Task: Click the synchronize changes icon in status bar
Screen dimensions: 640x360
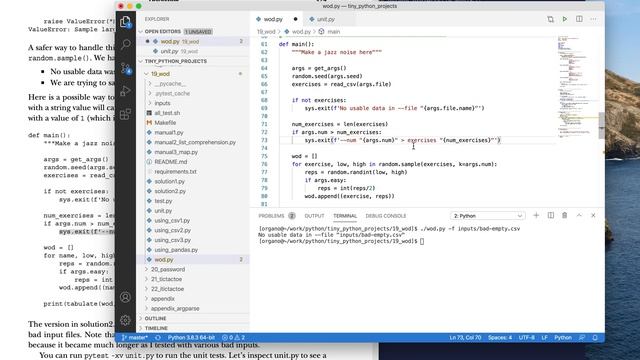Action: point(158,338)
